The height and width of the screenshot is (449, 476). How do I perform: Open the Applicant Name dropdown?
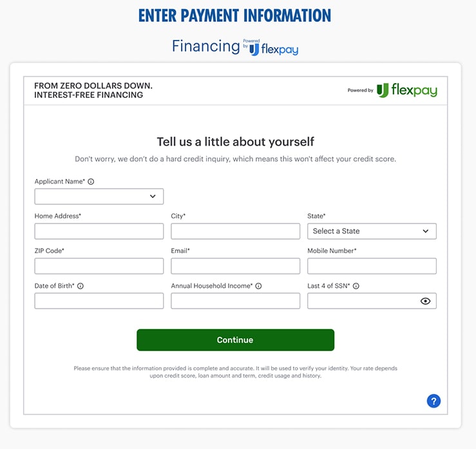tap(99, 196)
